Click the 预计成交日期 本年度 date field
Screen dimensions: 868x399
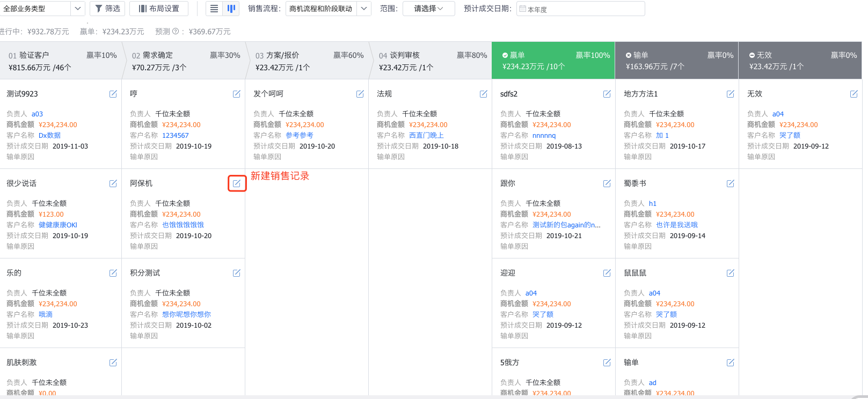tap(580, 9)
